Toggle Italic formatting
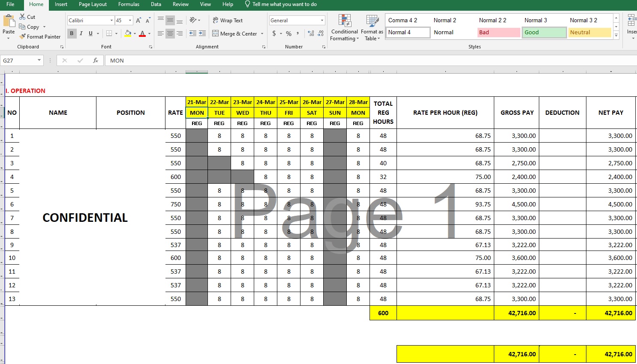637x364 pixels. (81, 33)
